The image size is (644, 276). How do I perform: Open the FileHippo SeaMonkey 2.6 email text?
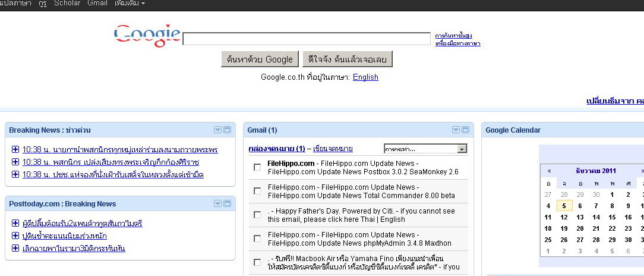point(362,167)
